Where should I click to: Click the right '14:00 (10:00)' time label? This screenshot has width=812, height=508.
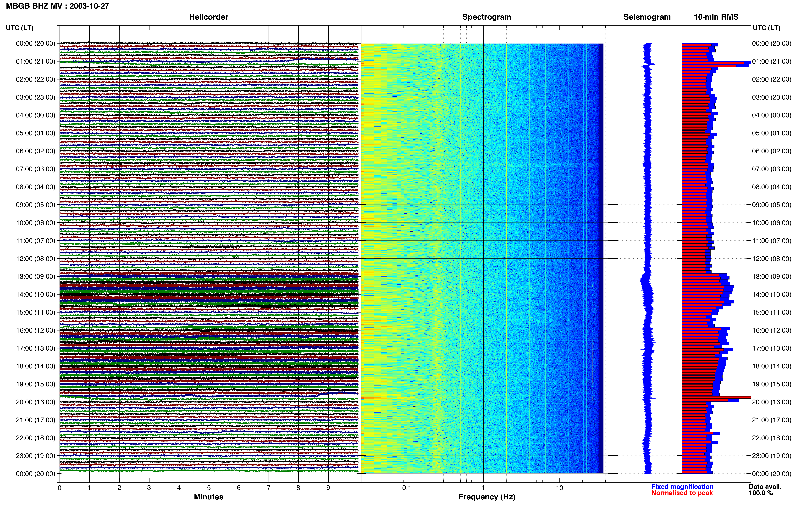771,294
